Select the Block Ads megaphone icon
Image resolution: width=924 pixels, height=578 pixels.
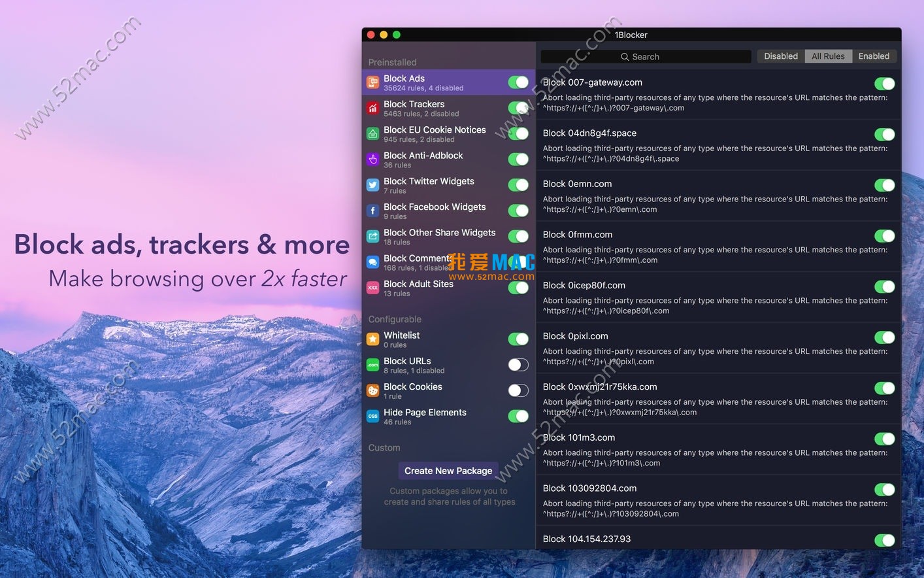[x=372, y=82]
